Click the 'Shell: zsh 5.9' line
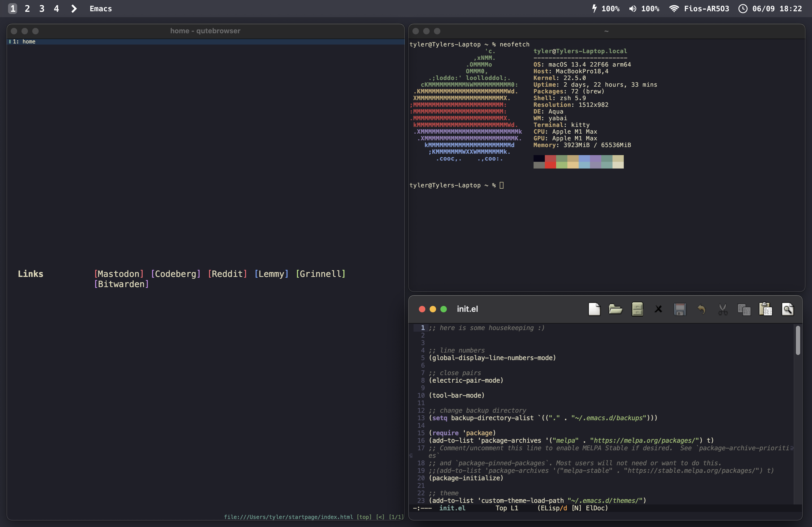This screenshot has height=527, width=812. tap(560, 98)
